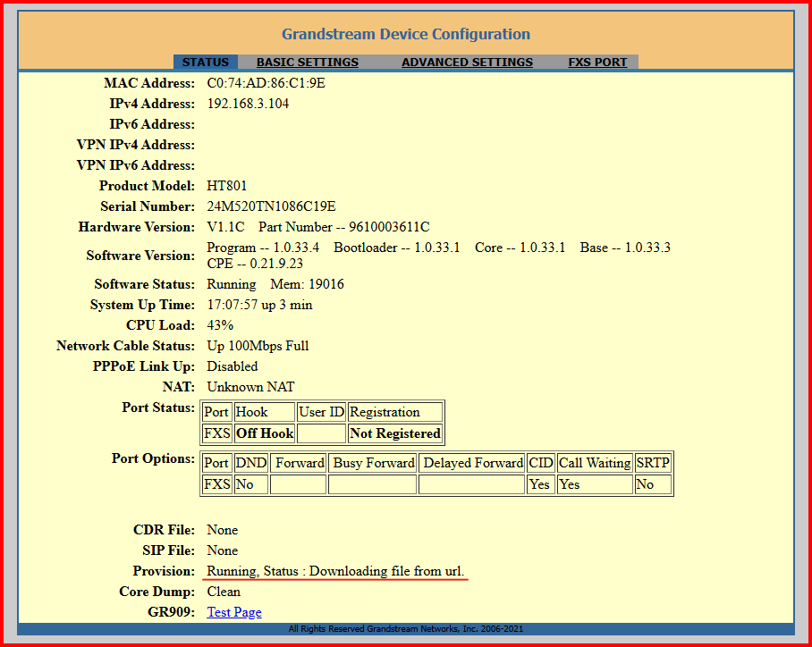Open the GR909 Test Page link
Screen dimensions: 812x647
234,612
